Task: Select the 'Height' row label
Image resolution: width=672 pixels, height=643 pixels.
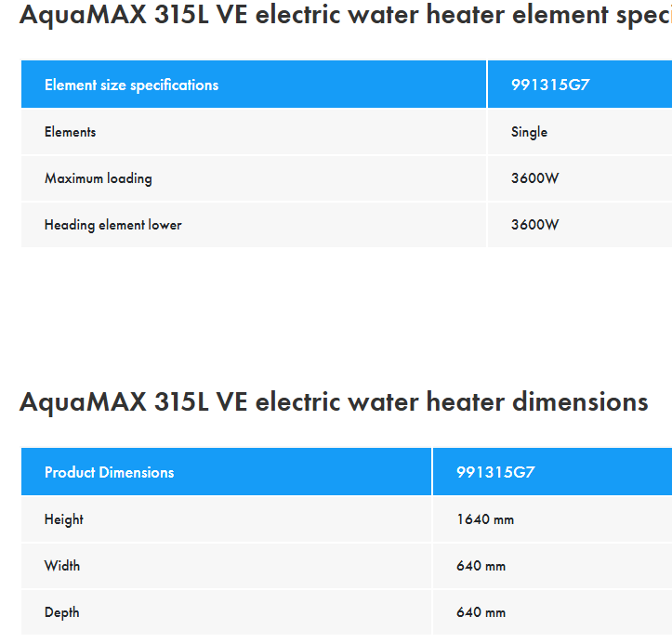Action: point(63,519)
